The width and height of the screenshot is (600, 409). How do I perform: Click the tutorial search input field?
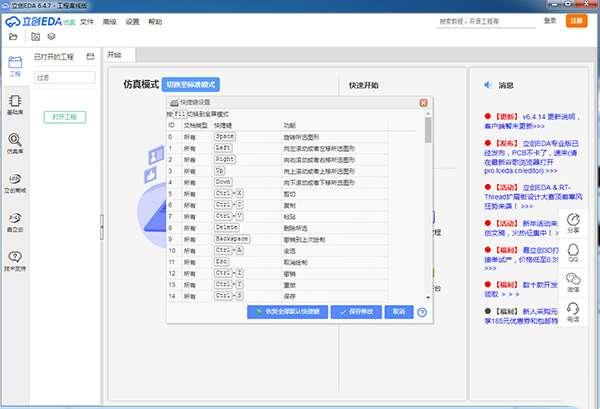coord(486,21)
